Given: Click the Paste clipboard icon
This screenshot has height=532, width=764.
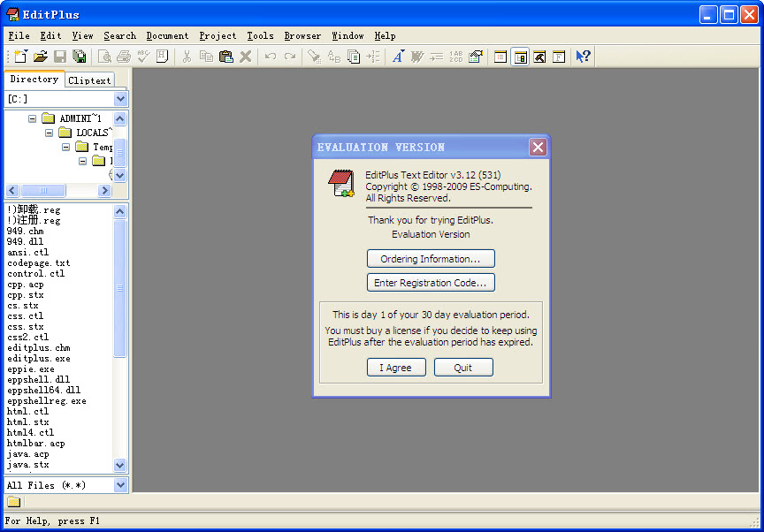Looking at the screenshot, I should click(x=226, y=57).
